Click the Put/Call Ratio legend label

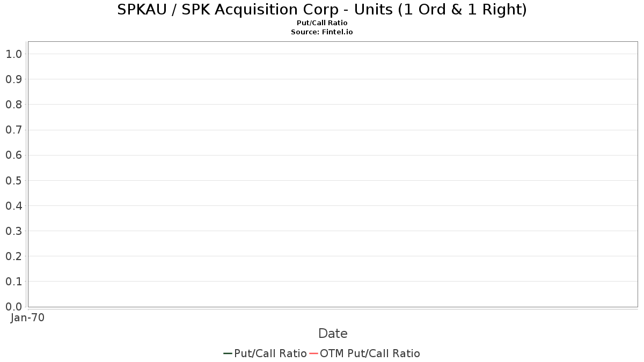tap(270, 353)
